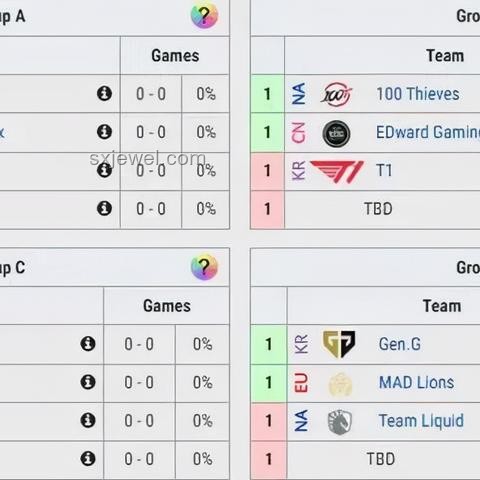
Task: Click the Games column header in Group A
Action: [175, 55]
